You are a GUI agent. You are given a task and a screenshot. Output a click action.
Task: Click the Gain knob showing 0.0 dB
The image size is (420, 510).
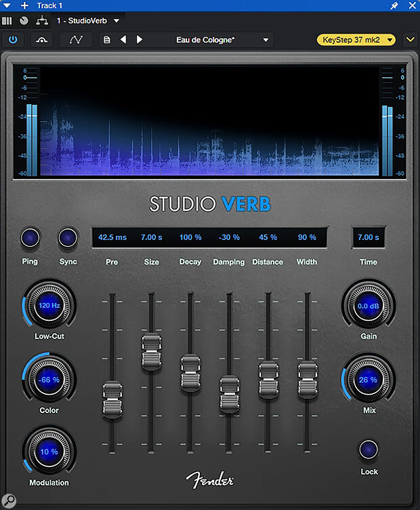tap(369, 306)
